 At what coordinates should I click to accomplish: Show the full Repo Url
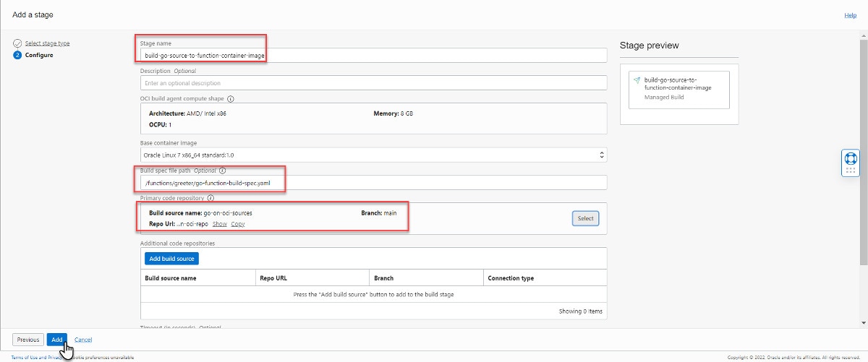pos(219,224)
